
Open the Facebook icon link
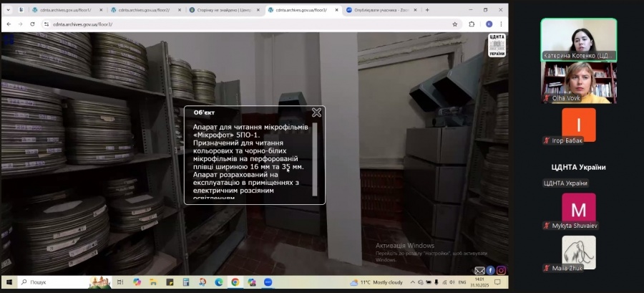pyautogui.click(x=491, y=270)
